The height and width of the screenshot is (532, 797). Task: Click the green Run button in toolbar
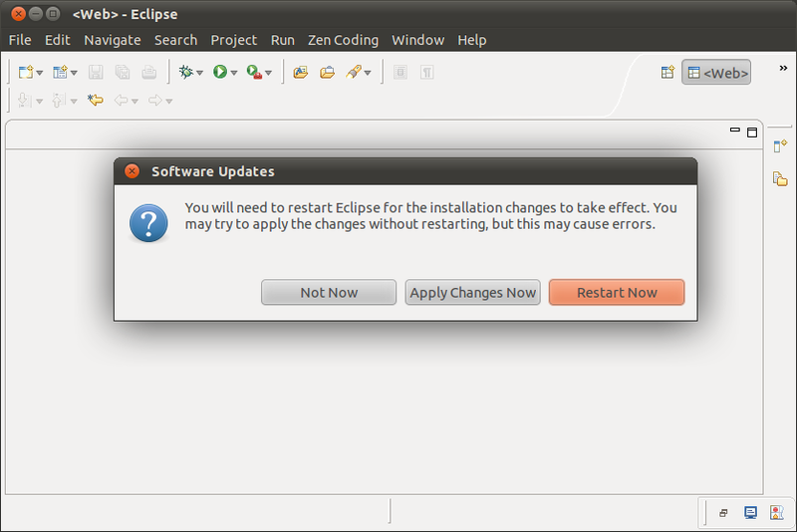tap(219, 72)
